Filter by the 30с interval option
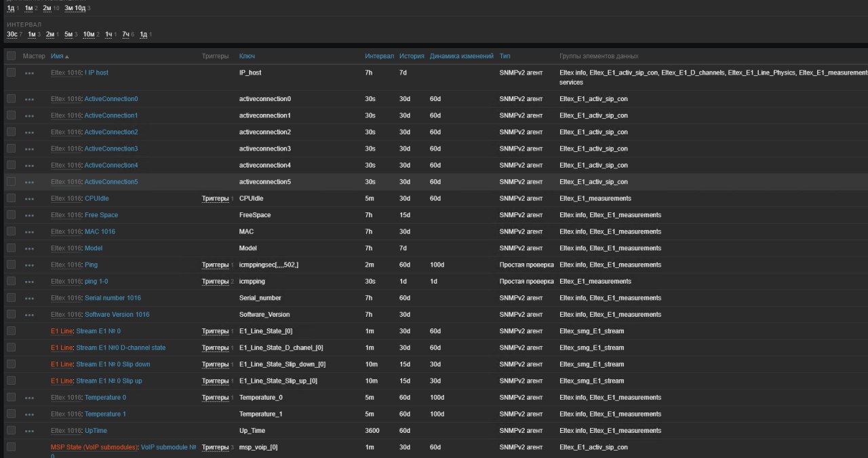Image resolution: width=868 pixels, height=458 pixels. 12,34
